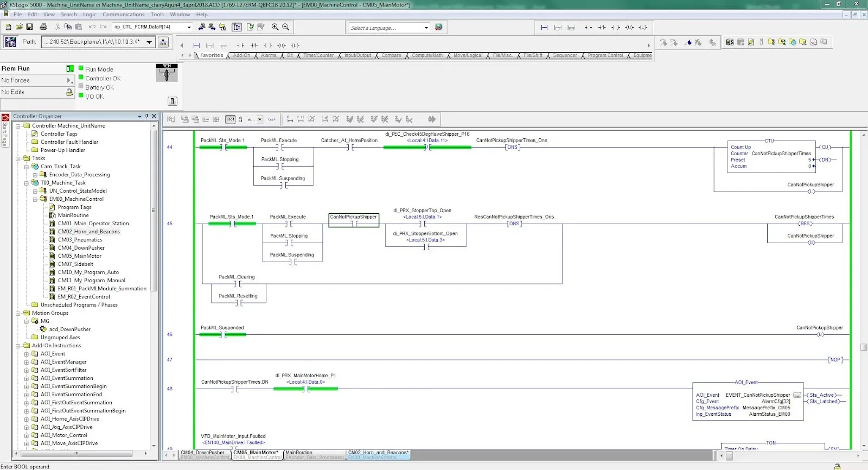
Task: Click the Zoom Out magnifier icon
Action: click(286, 27)
